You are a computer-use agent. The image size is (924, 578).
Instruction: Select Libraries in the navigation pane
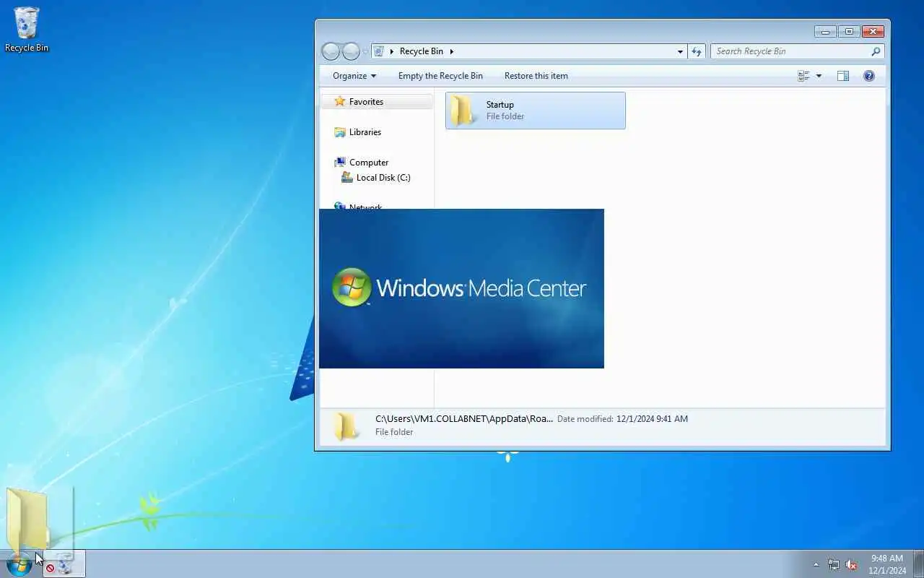tap(365, 132)
